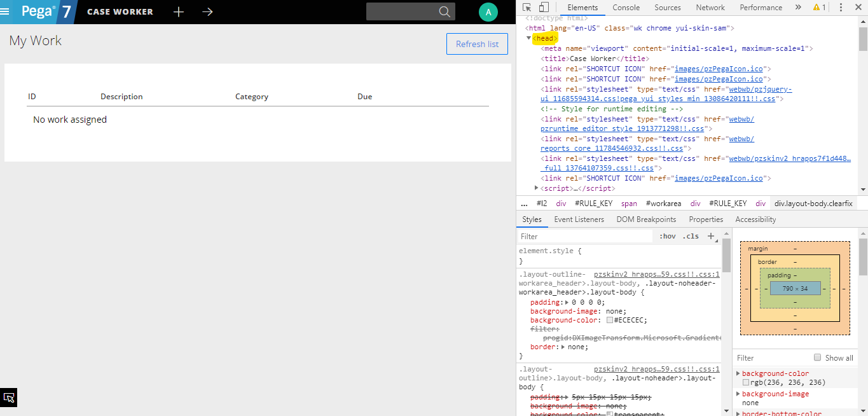Select the inspect element icon in DevTools
This screenshot has height=416, width=868.
click(527, 7)
